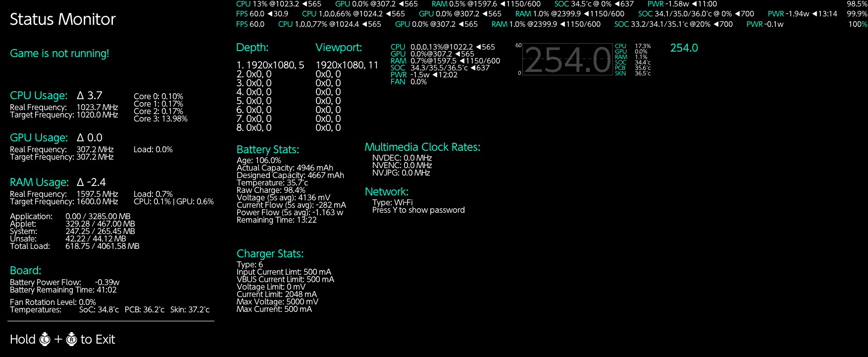Select the 'Game is not running!' message
Screen dimensions: 868x357
(59, 54)
